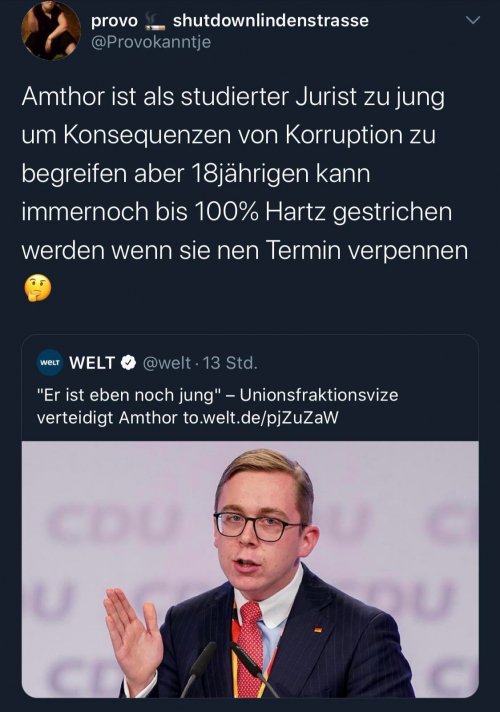The image size is (500, 712).
Task: Click the verified badge beside WELT
Action: tap(129, 362)
